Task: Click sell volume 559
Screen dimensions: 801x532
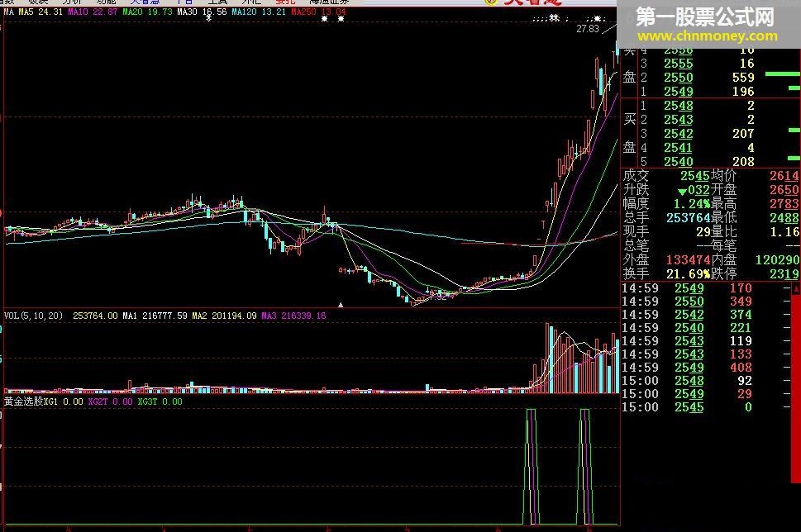Action: coord(743,78)
